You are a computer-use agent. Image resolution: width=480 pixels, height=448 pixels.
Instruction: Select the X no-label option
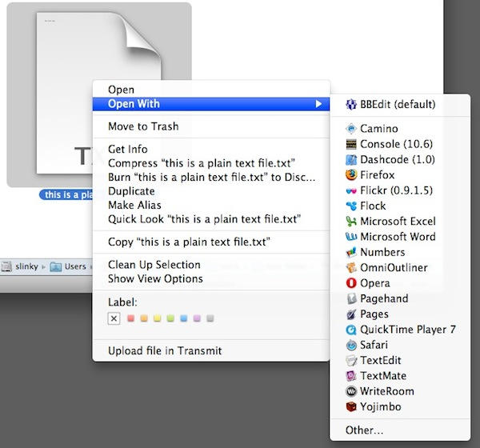tap(114, 318)
